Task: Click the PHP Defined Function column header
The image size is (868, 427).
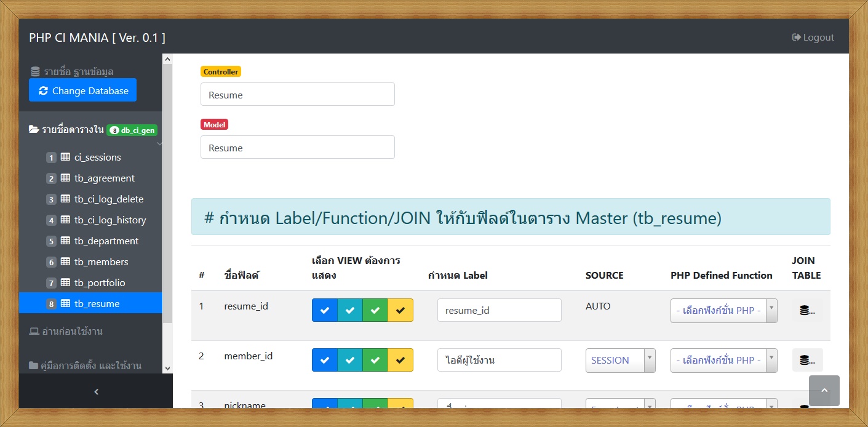Action: 722,275
